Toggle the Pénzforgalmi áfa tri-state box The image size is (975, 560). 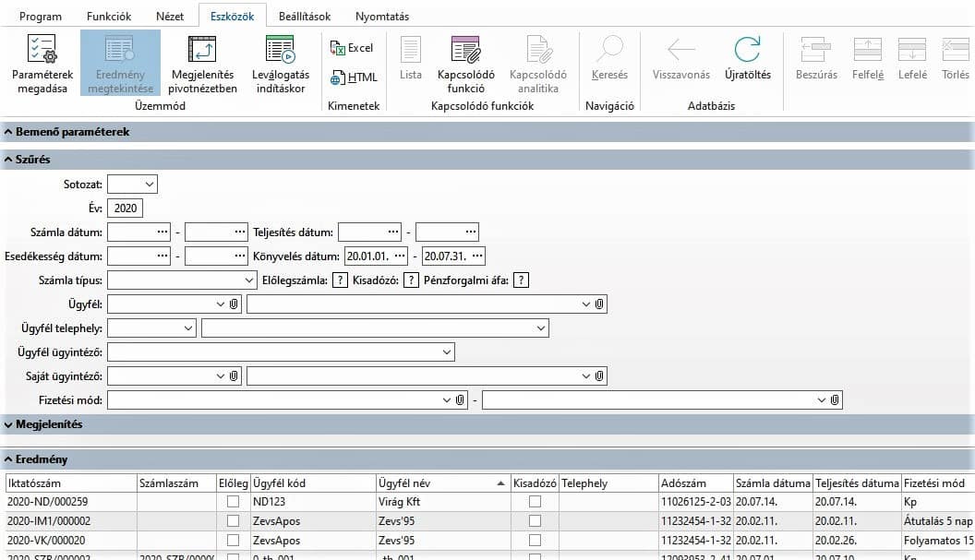[x=522, y=280]
